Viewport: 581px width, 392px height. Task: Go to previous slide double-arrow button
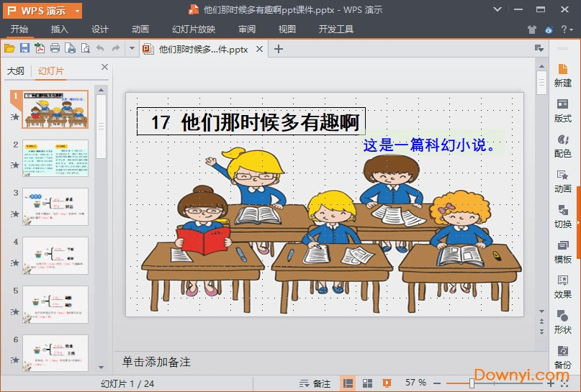(x=541, y=321)
